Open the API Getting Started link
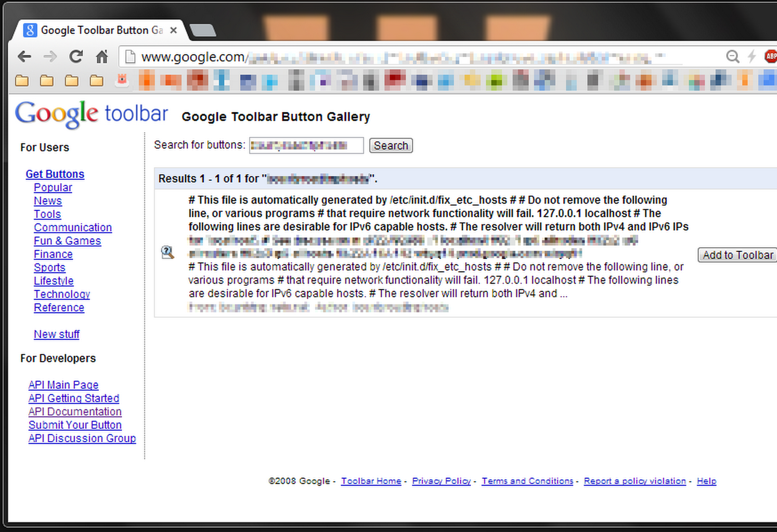 (x=74, y=398)
